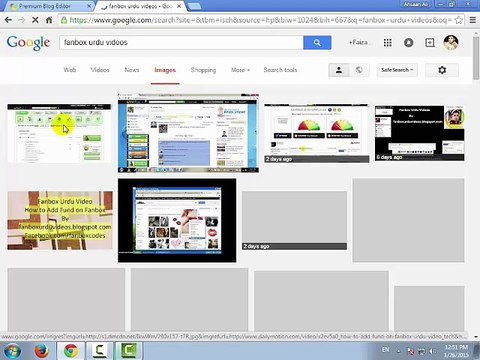The image size is (480, 360).
Task: Switch to News results
Action: tap(132, 70)
